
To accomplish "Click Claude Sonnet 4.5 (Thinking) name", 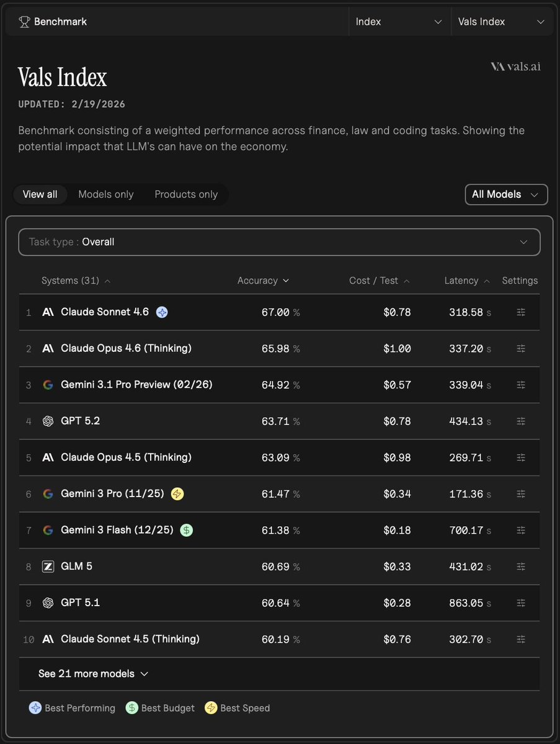I will click(x=130, y=639).
